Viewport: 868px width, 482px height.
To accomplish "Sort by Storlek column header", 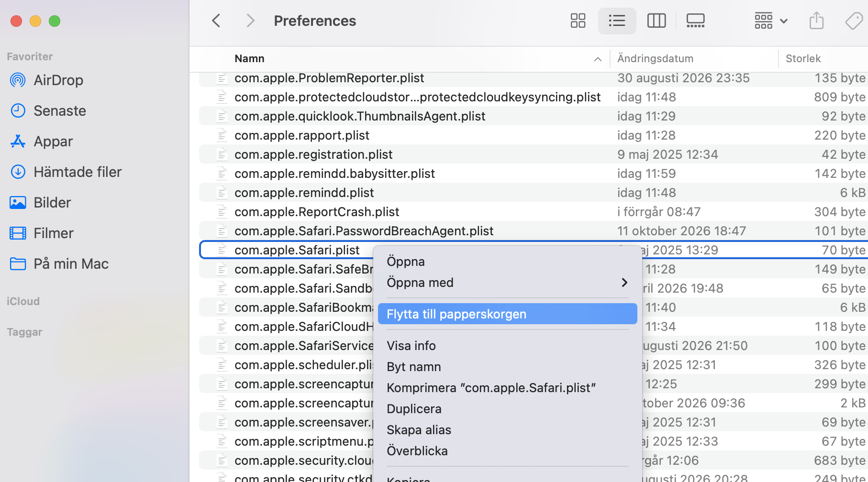I will click(803, 58).
